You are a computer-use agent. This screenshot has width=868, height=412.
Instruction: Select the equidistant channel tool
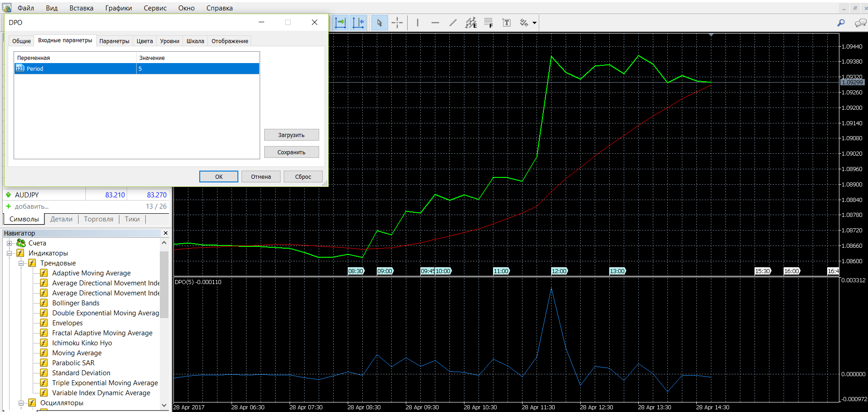click(x=471, y=23)
